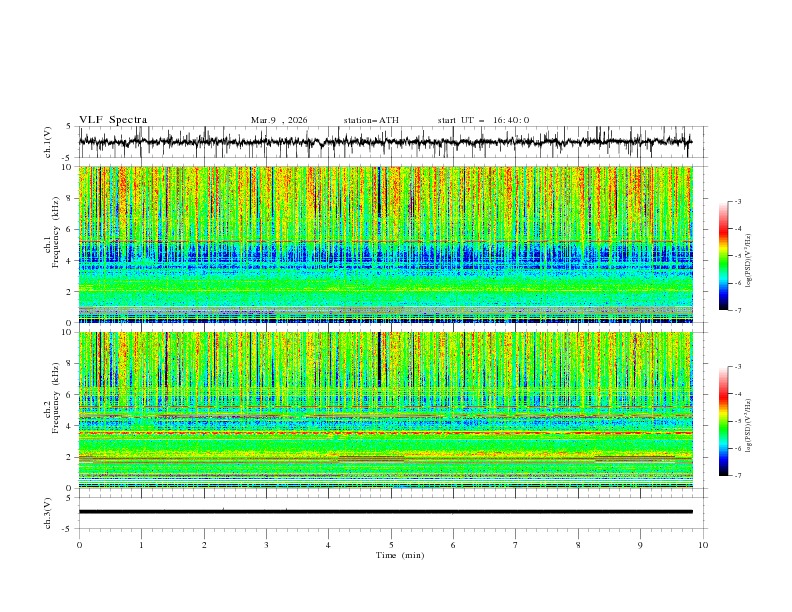This screenshot has width=792, height=612.
Task: Click the Time (min) axis label
Action: 400,555
